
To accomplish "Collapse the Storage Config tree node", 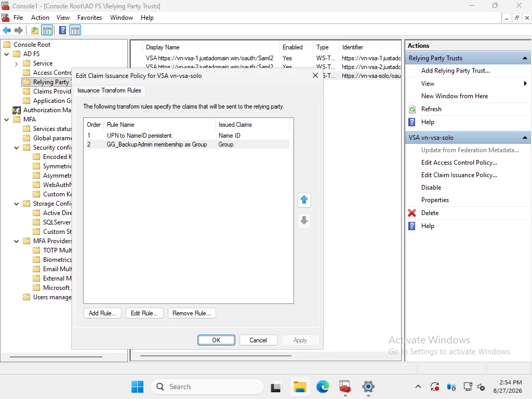I will [x=16, y=204].
